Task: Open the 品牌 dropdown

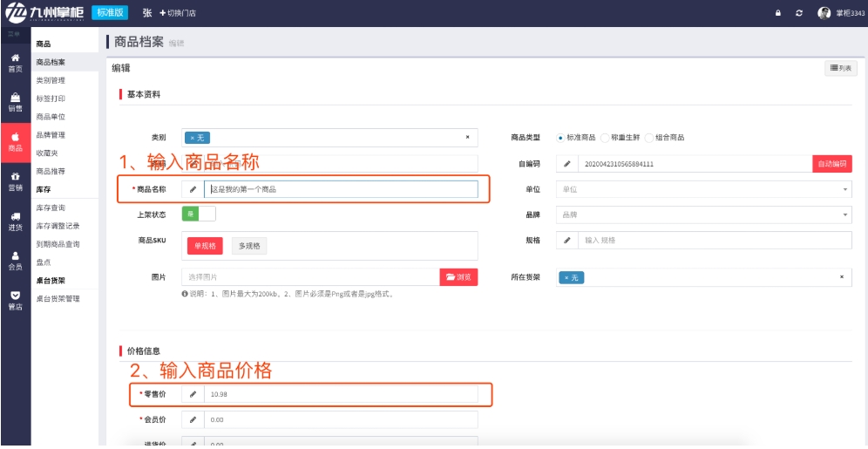Action: tap(703, 214)
